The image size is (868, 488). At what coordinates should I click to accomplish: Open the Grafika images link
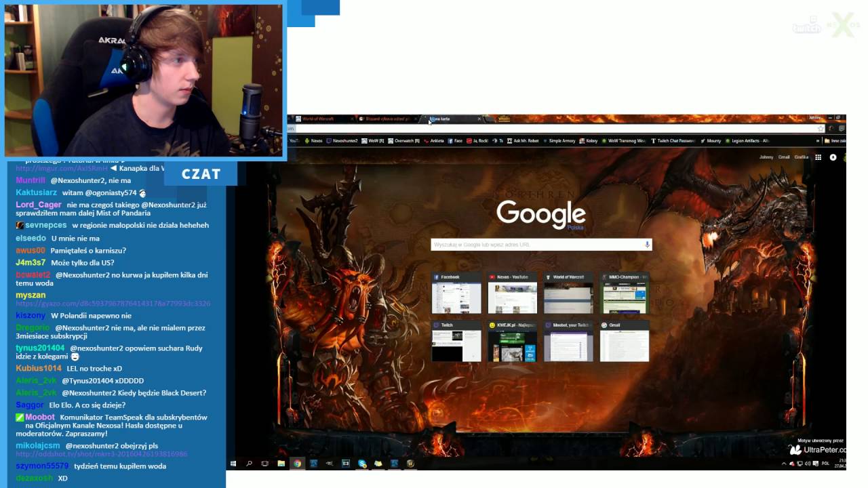(x=802, y=157)
